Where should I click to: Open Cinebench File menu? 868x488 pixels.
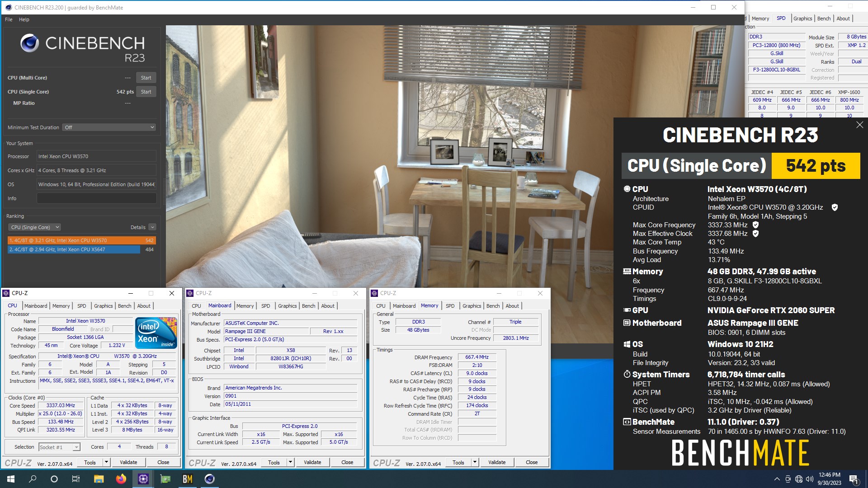tap(9, 19)
